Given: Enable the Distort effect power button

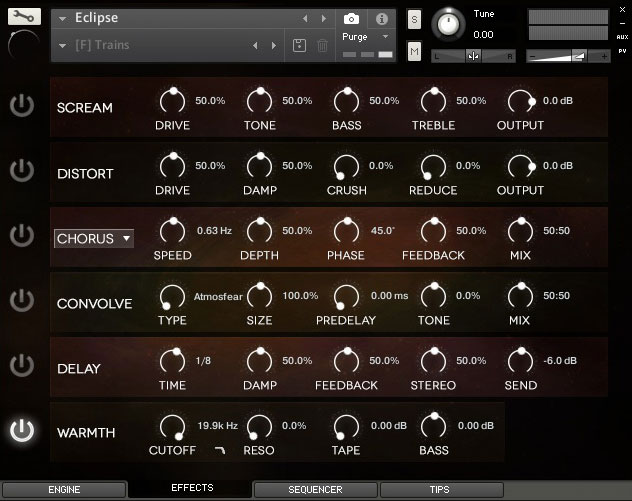Looking at the screenshot, I should click(21, 171).
